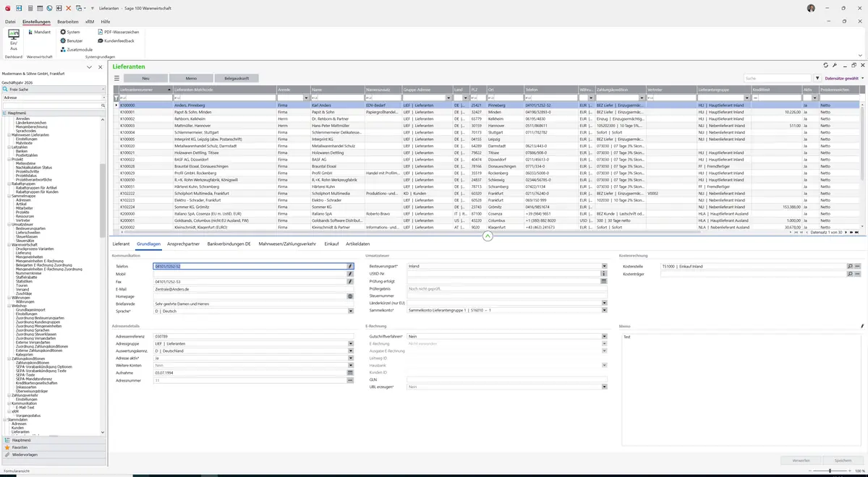Open Zusatzmodule in the ribbon

(x=77, y=49)
